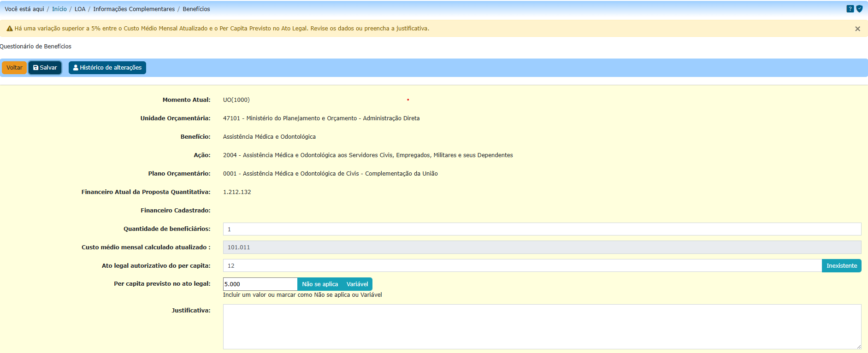Dismiss the 5% variation warning banner
Image resolution: width=868 pixels, height=353 pixels.
pos(857,29)
